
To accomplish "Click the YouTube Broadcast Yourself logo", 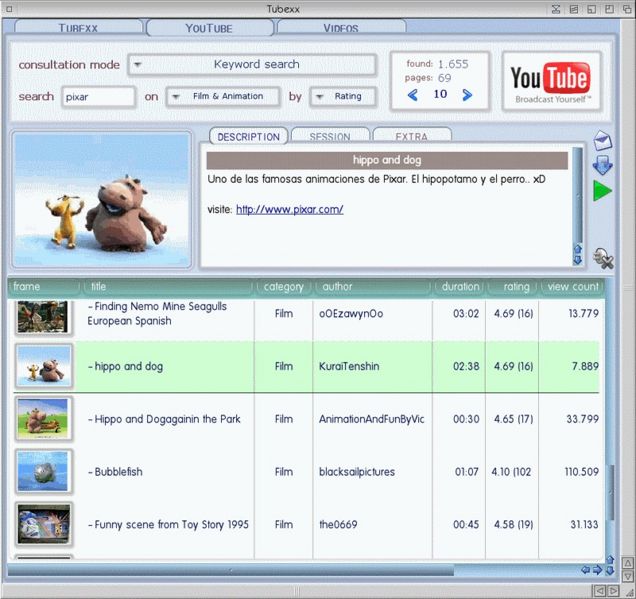I will click(x=551, y=81).
